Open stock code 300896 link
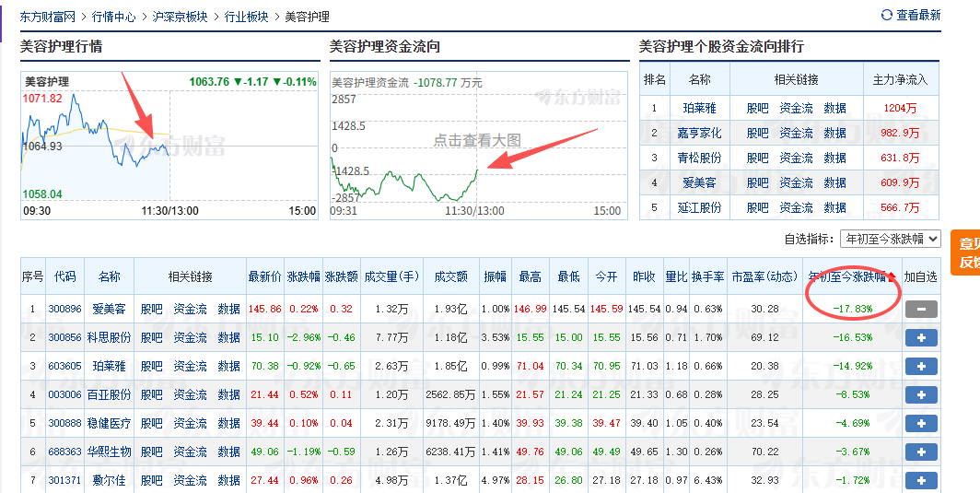 pos(65,309)
